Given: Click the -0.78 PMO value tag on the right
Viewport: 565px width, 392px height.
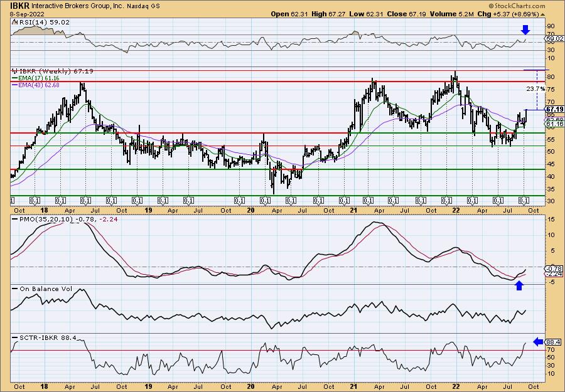Looking at the screenshot, I should pyautogui.click(x=552, y=268).
